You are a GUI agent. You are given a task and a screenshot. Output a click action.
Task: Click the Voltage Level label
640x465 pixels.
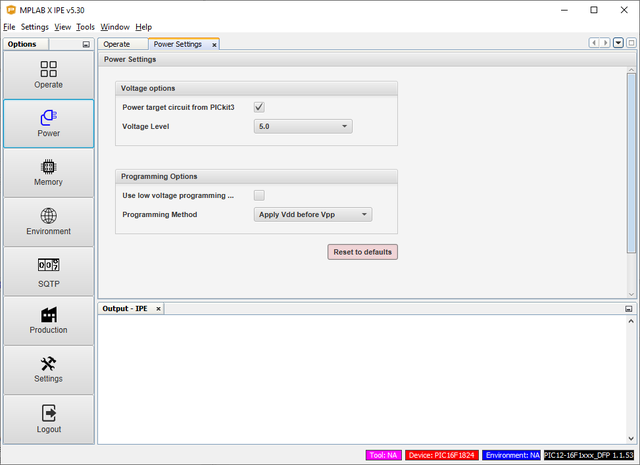[x=146, y=127]
